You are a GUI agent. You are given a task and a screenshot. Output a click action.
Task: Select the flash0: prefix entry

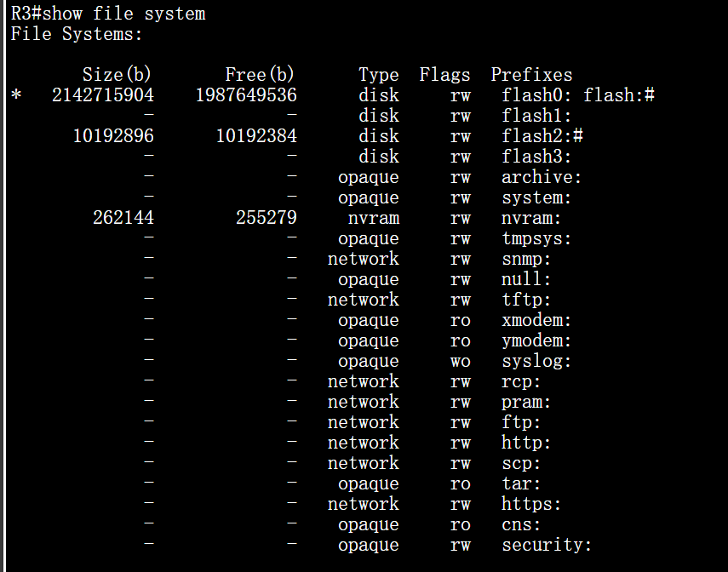click(x=536, y=94)
